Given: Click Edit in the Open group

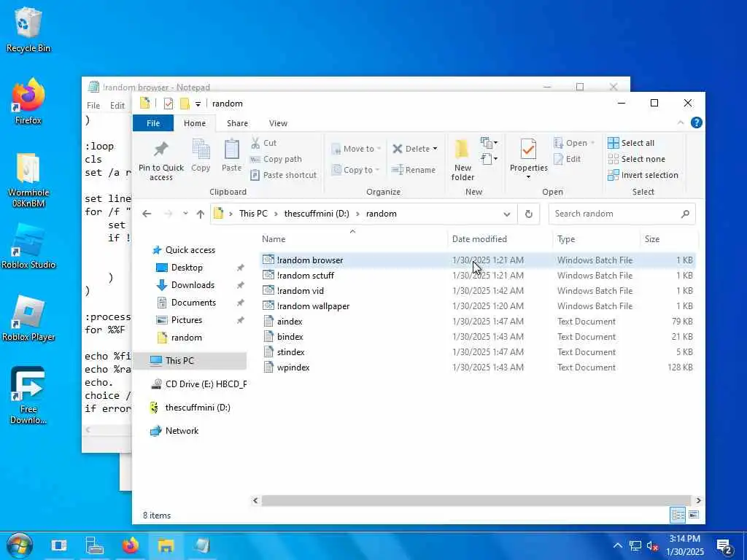Looking at the screenshot, I should (567, 159).
